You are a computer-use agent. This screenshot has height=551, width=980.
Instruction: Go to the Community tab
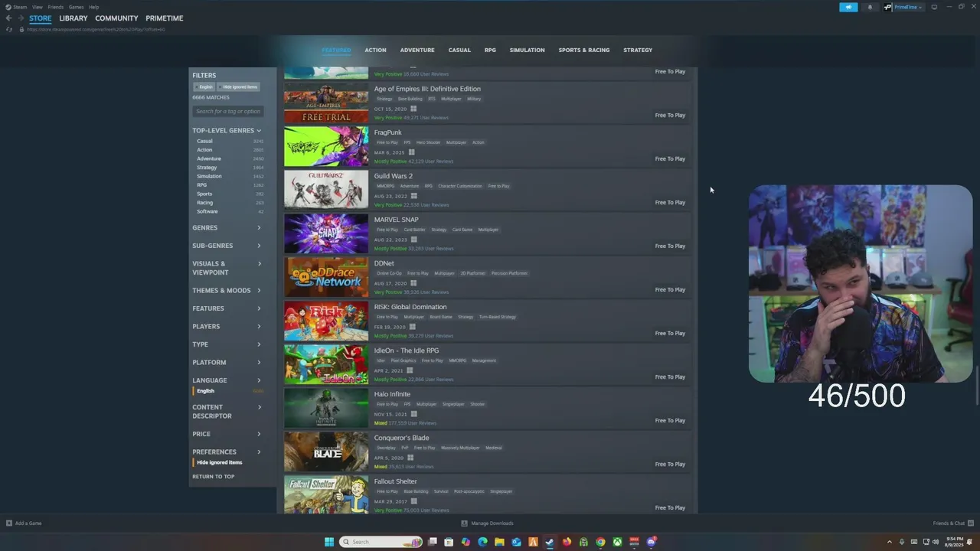[116, 18]
